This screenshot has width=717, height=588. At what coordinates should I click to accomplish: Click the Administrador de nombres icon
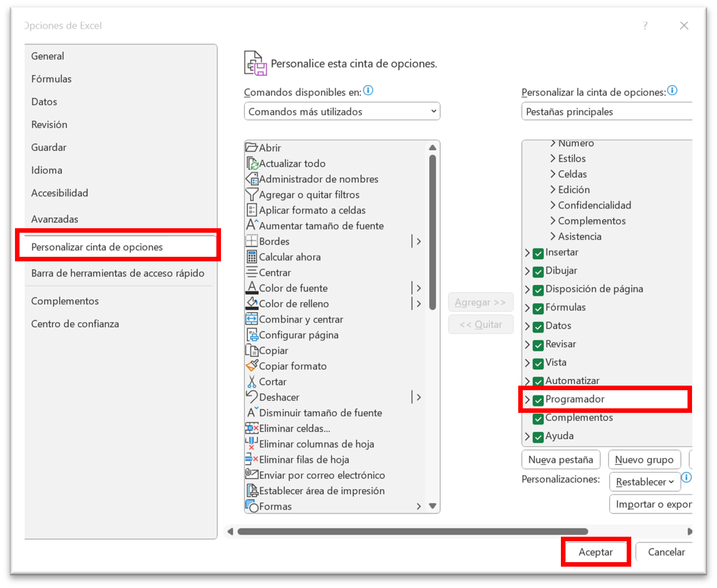tap(252, 179)
